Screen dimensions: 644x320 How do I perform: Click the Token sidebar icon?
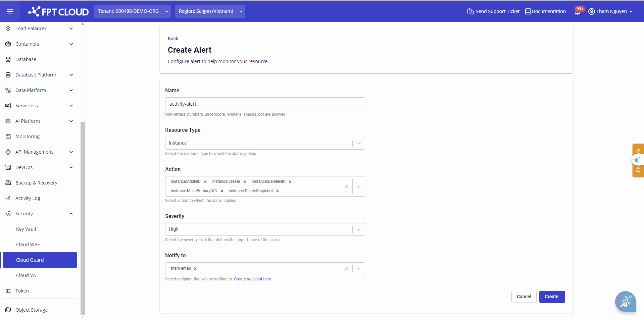8,291
